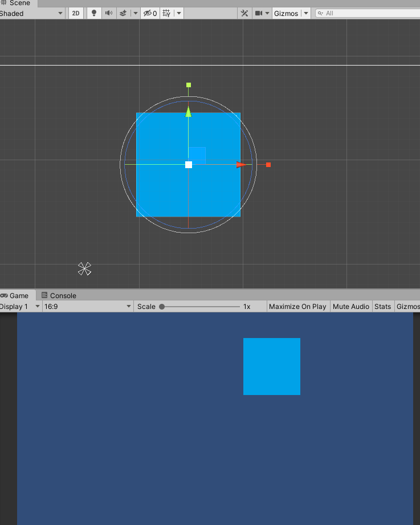The width and height of the screenshot is (420, 525).
Task: Toggle hidden objects visibility eye icon
Action: pyautogui.click(x=150, y=13)
